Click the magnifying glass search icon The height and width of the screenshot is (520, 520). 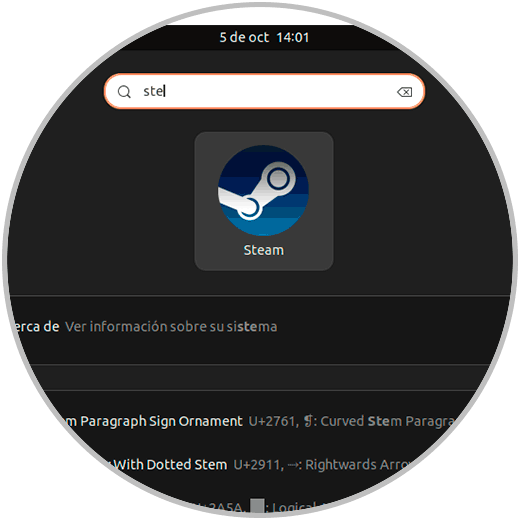tap(124, 92)
